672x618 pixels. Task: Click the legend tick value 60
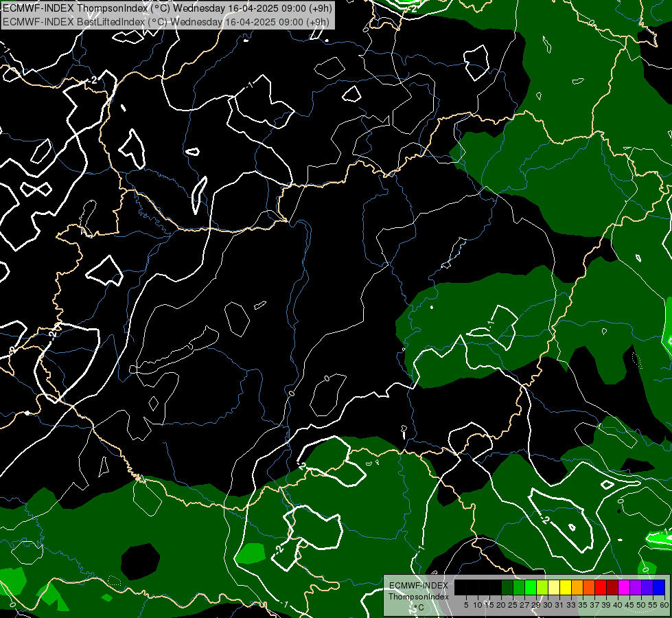pyautogui.click(x=664, y=605)
